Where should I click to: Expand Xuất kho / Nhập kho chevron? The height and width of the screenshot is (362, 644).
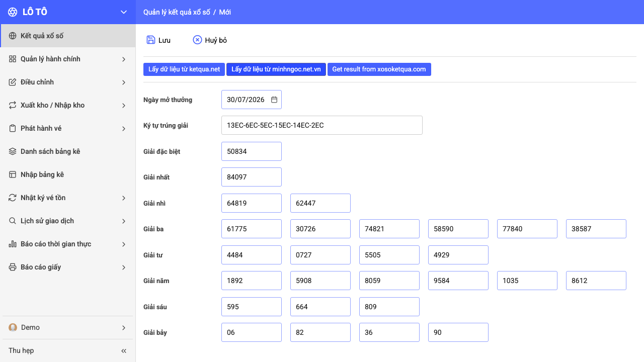tap(124, 106)
